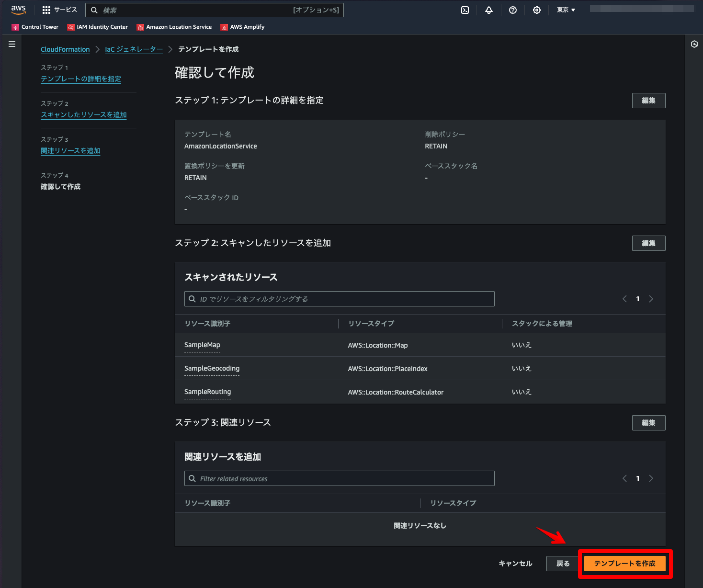The width and height of the screenshot is (703, 588).
Task: Click the 関連リソースなし empty message
Action: pos(420,526)
